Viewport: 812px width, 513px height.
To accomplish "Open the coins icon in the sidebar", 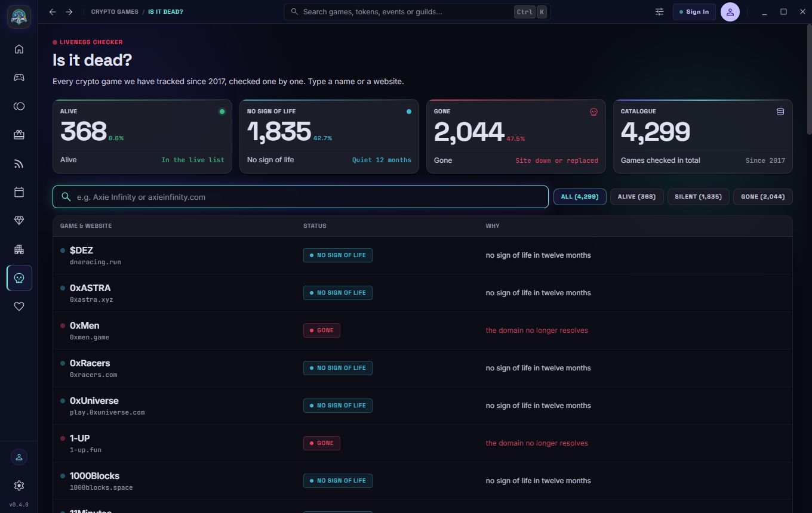I will point(19,106).
